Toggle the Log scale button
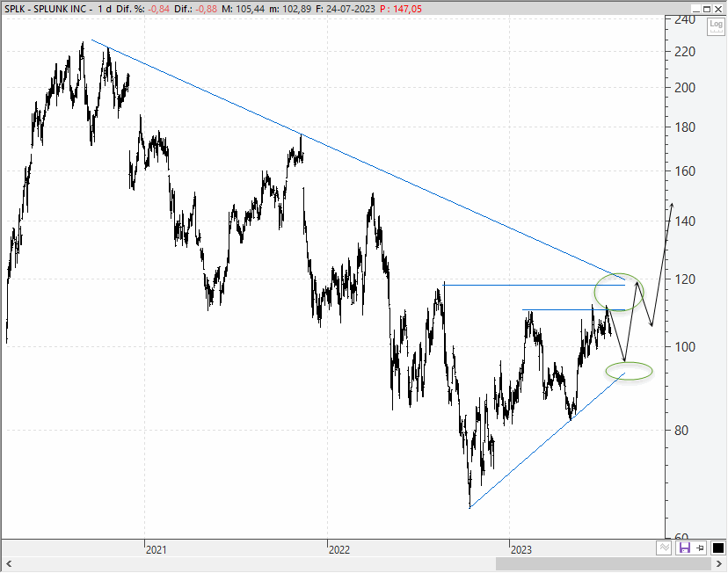The height and width of the screenshot is (573, 728). point(716,26)
